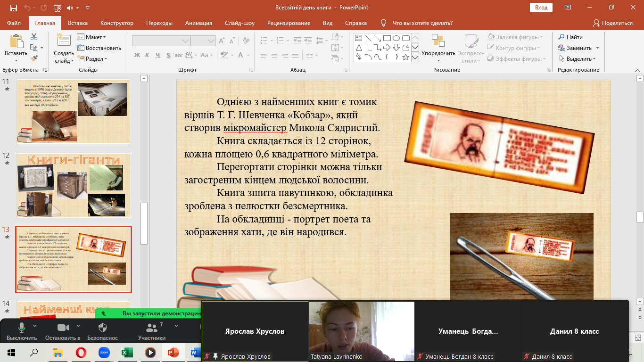Click the Copy icon in clipboard group
The image size is (644, 362).
34,48
